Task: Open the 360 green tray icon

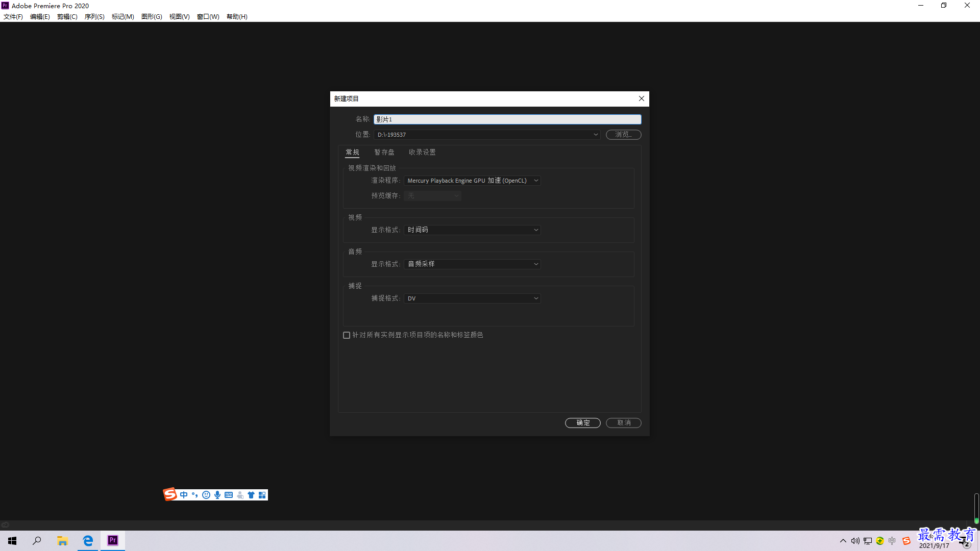Action: (x=880, y=541)
